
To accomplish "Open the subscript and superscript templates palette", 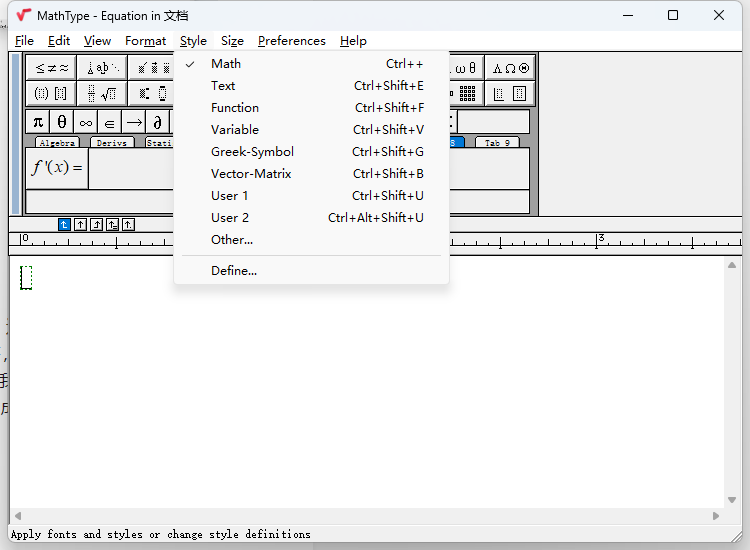I will [x=152, y=93].
